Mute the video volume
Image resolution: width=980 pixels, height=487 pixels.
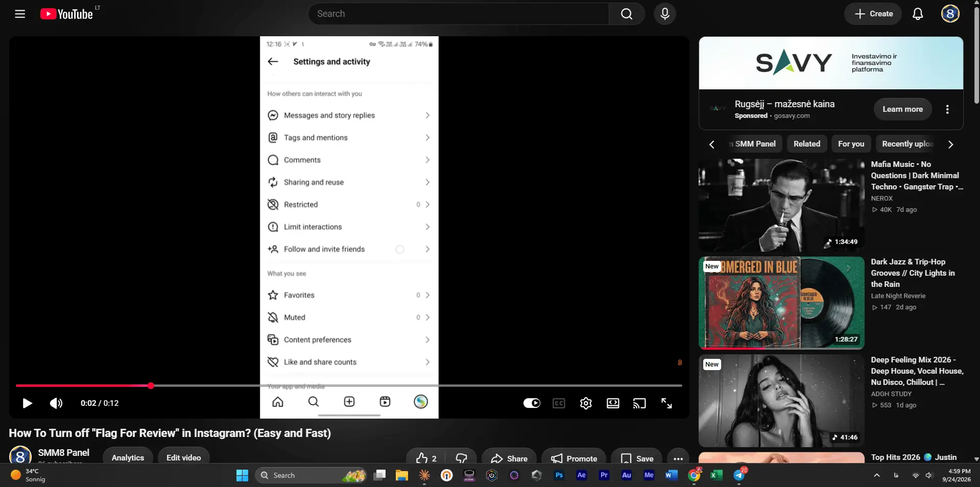coord(56,403)
